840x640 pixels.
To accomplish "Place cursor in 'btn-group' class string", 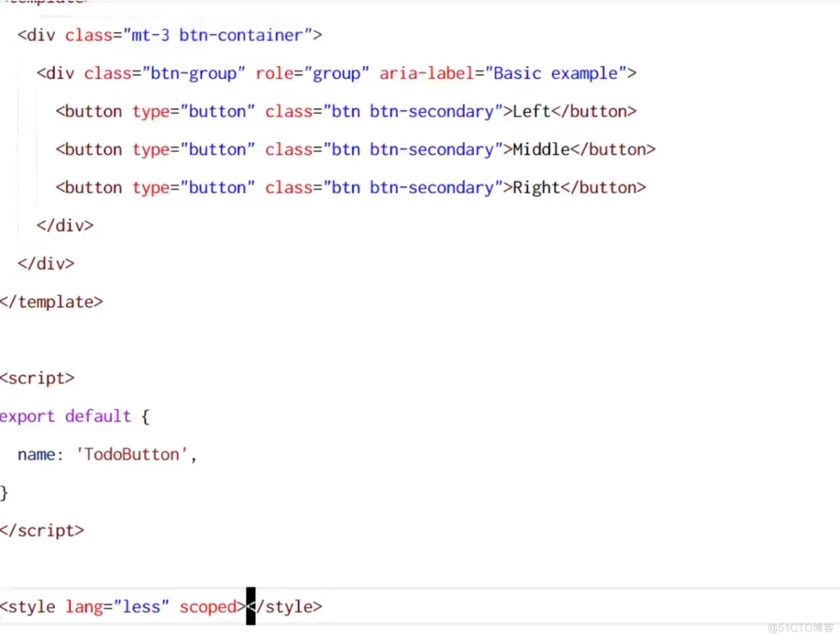I will tap(193, 73).
